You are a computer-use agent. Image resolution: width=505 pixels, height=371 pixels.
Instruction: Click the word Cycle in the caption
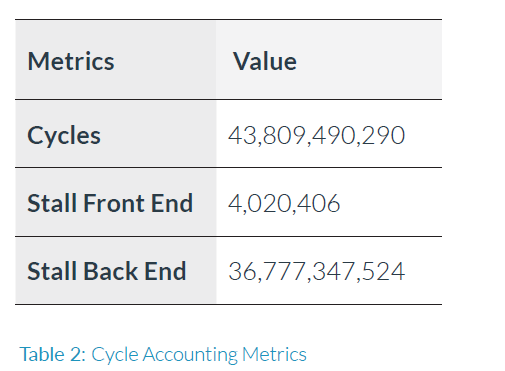(x=115, y=355)
